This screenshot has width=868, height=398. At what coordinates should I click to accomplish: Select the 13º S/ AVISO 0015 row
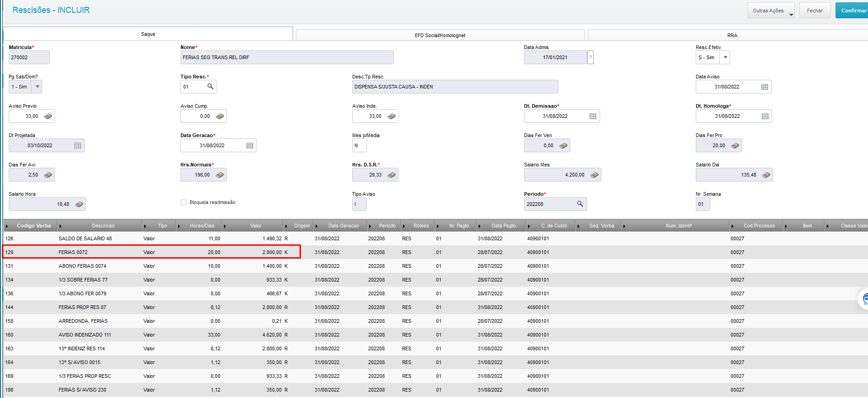click(435, 362)
